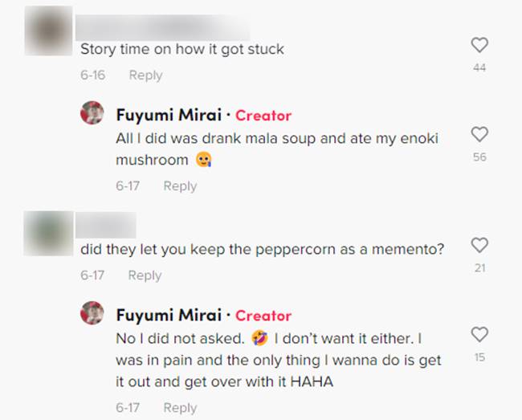Like the peppercorn memento question comment
522x420 pixels.
click(479, 246)
